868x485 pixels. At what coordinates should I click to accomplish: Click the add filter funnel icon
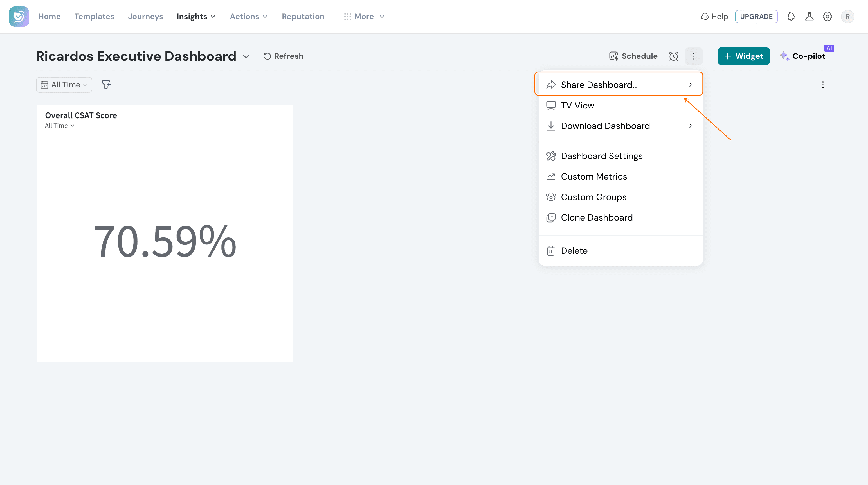106,85
